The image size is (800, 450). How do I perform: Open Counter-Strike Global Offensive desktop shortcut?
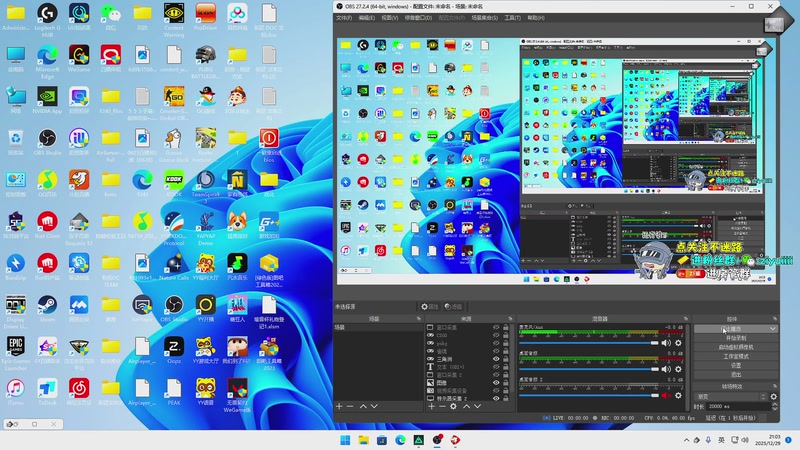tap(174, 104)
